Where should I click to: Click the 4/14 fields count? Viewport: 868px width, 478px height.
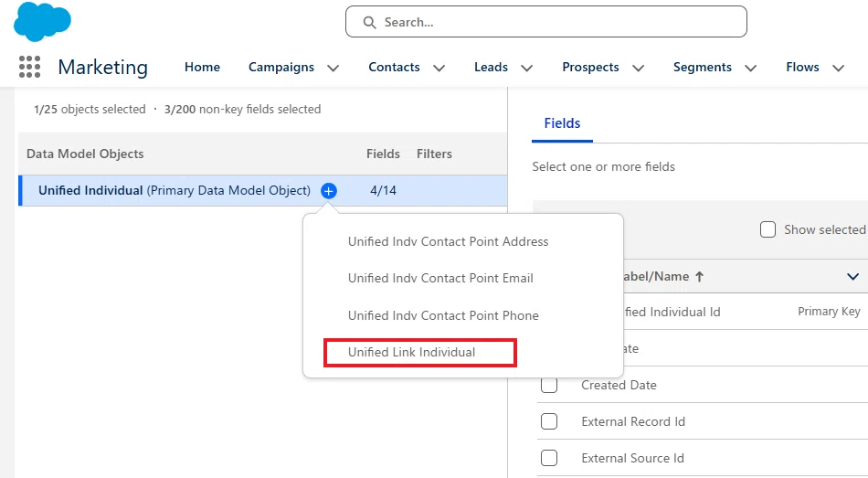[x=383, y=190]
